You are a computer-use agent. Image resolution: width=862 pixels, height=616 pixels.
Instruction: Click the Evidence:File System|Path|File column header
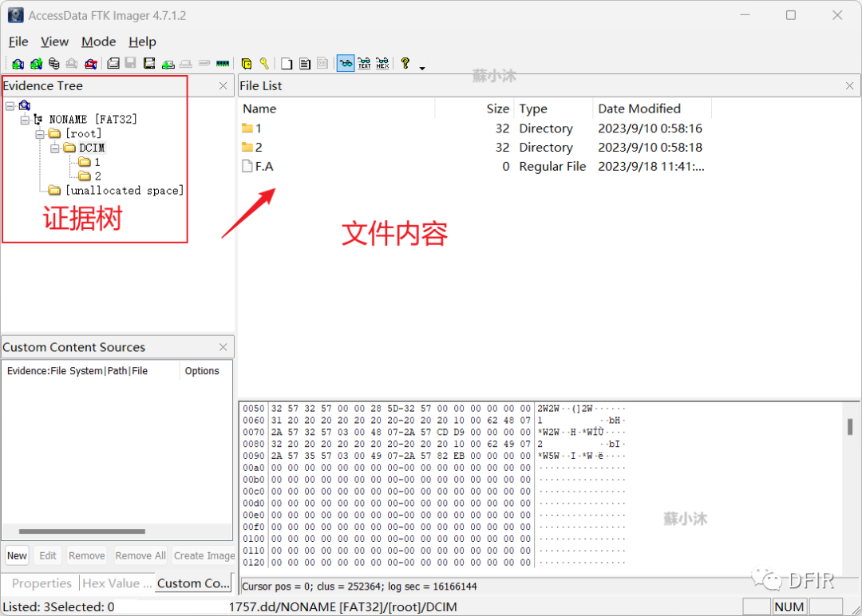(91, 371)
